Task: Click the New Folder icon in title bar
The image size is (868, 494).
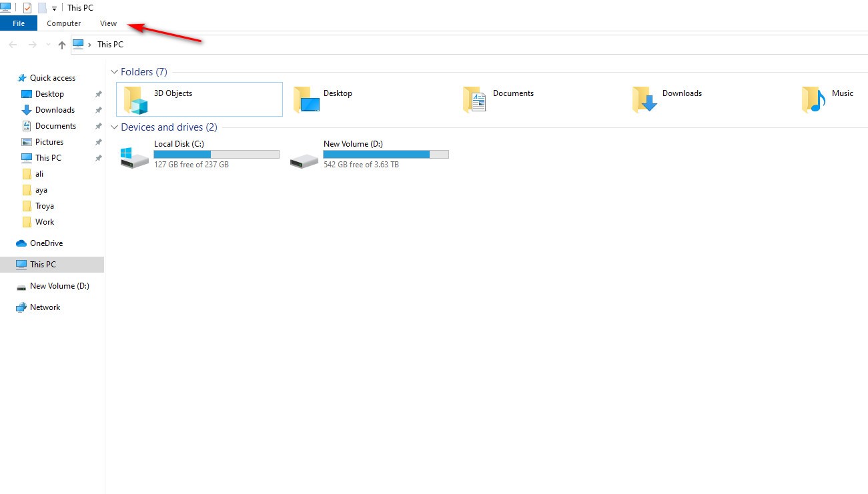Action: (x=42, y=8)
